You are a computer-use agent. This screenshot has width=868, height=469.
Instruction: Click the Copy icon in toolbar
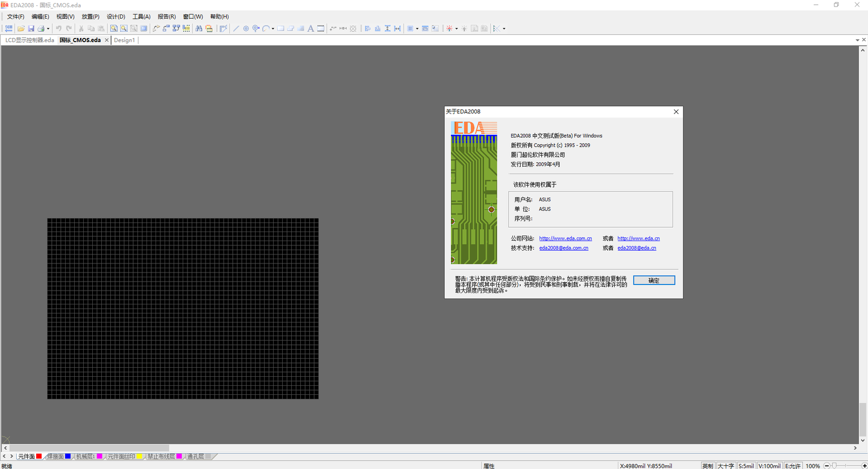coord(91,28)
